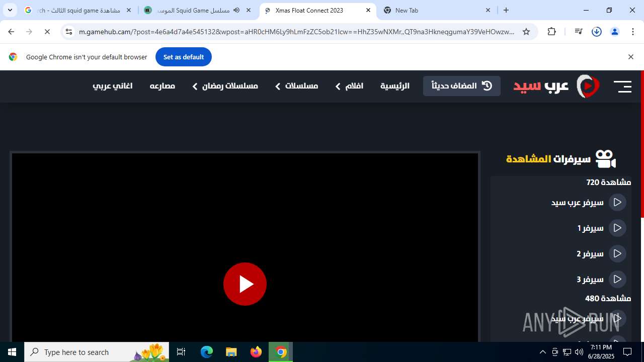Image resolution: width=644 pixels, height=362 pixels.
Task: Show hidden system tray icons
Action: click(542, 352)
